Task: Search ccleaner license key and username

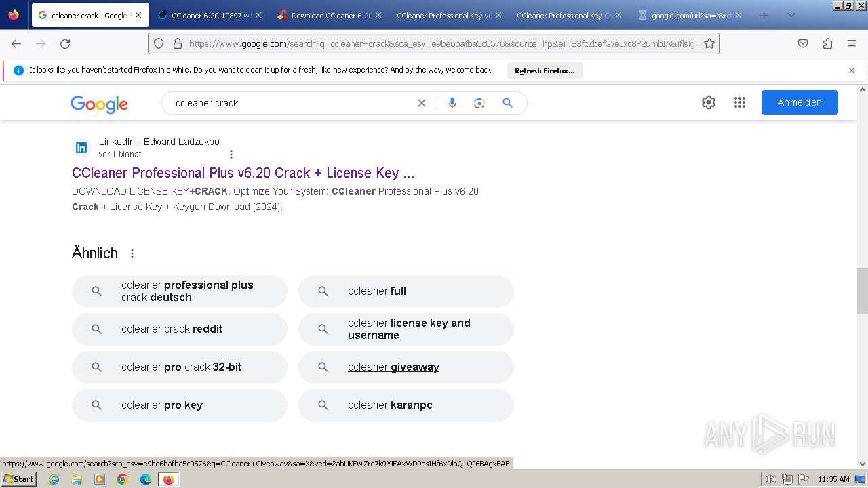Action: (x=406, y=329)
